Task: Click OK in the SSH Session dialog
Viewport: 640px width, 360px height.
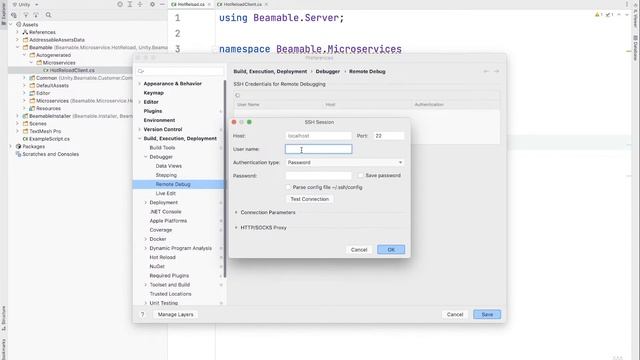Action: (x=391, y=250)
